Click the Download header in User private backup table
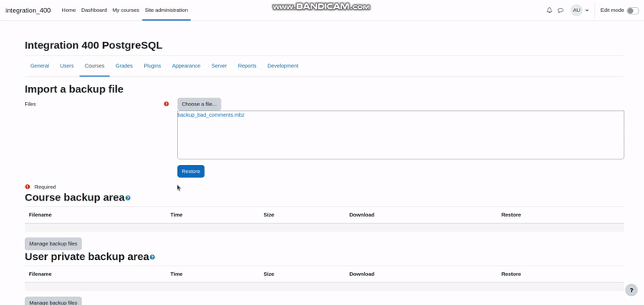 click(x=361, y=274)
